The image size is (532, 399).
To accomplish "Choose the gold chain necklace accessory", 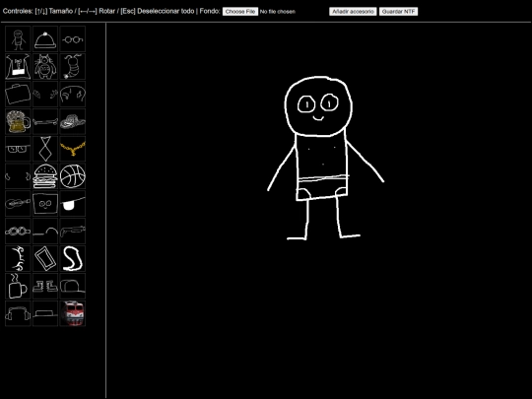I will [73, 149].
